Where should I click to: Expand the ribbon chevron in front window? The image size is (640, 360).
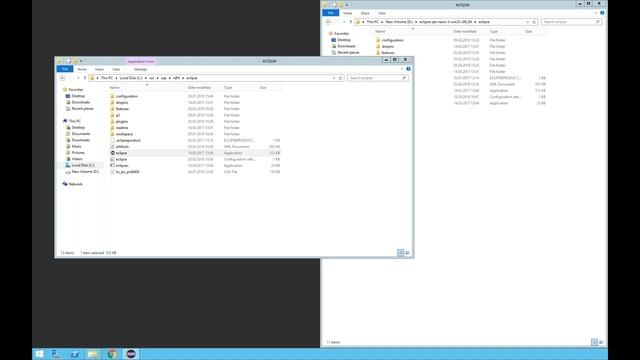(402, 69)
